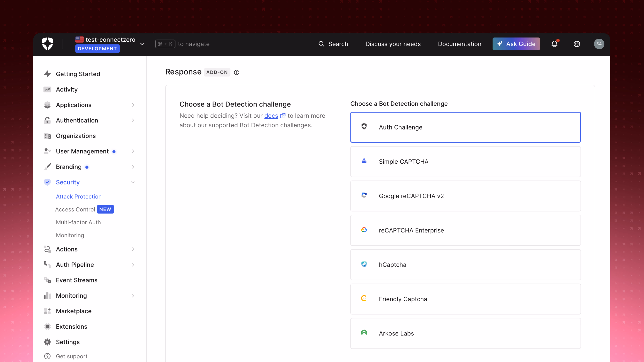This screenshot has height=362, width=644.
Task: Open the Marketplace page
Action: point(74,311)
